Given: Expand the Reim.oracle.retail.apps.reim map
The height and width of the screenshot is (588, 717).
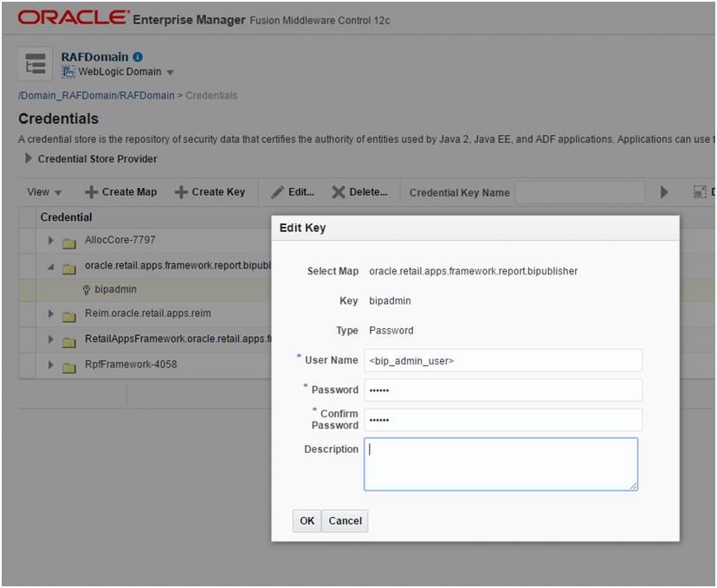Looking at the screenshot, I should pyautogui.click(x=51, y=313).
